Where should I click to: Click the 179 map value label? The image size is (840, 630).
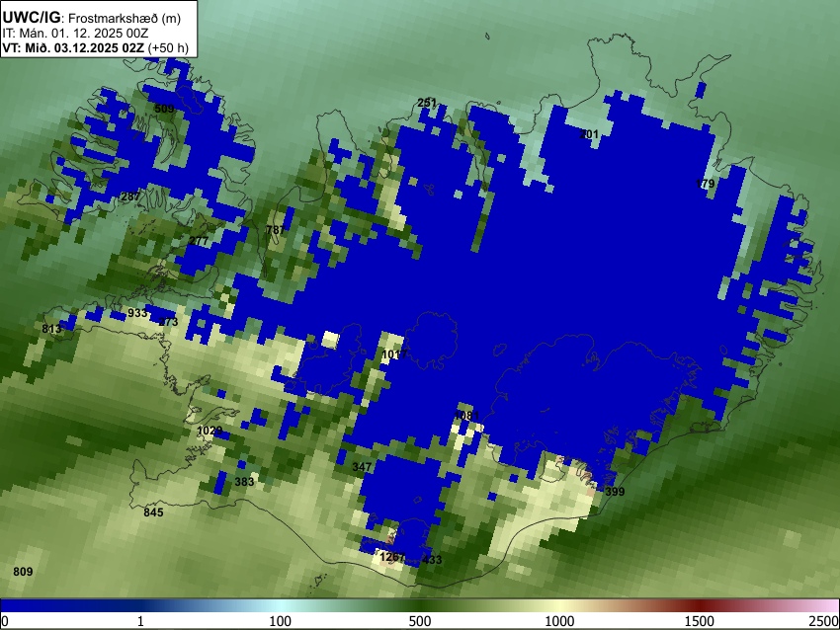tap(705, 184)
